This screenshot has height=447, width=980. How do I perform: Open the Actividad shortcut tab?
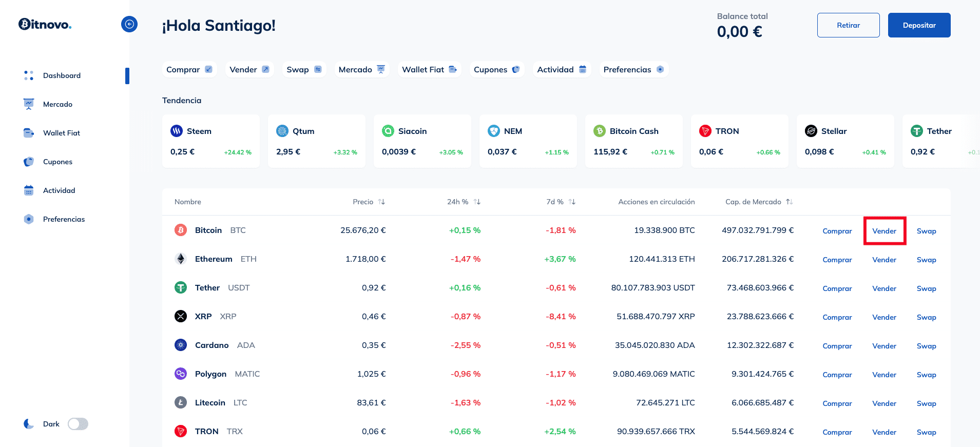coord(561,70)
